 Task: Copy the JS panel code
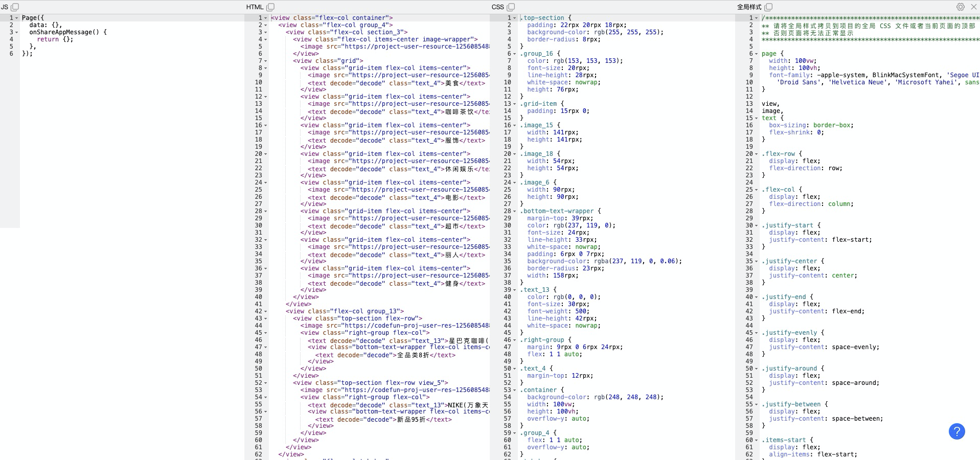[15, 7]
